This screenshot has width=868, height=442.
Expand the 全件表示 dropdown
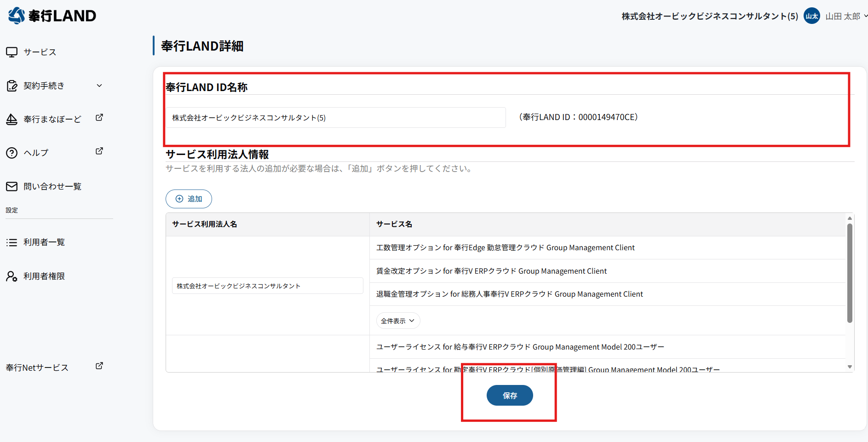tap(398, 321)
